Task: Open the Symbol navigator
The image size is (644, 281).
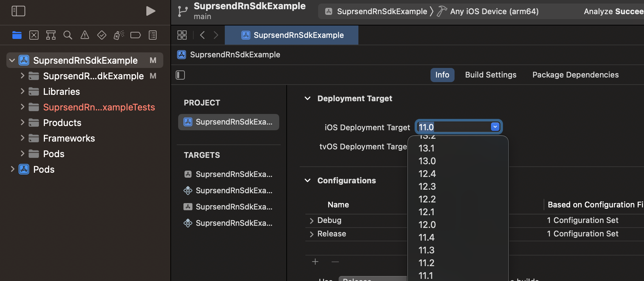Action: [51, 35]
